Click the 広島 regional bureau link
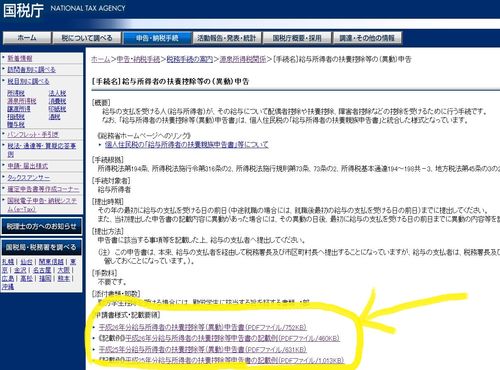 8,278
